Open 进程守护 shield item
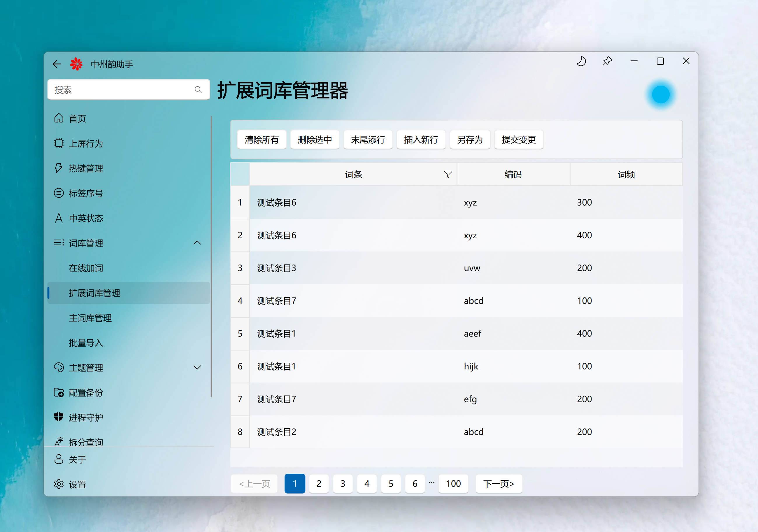Screen dimensions: 758x532 click(x=85, y=418)
